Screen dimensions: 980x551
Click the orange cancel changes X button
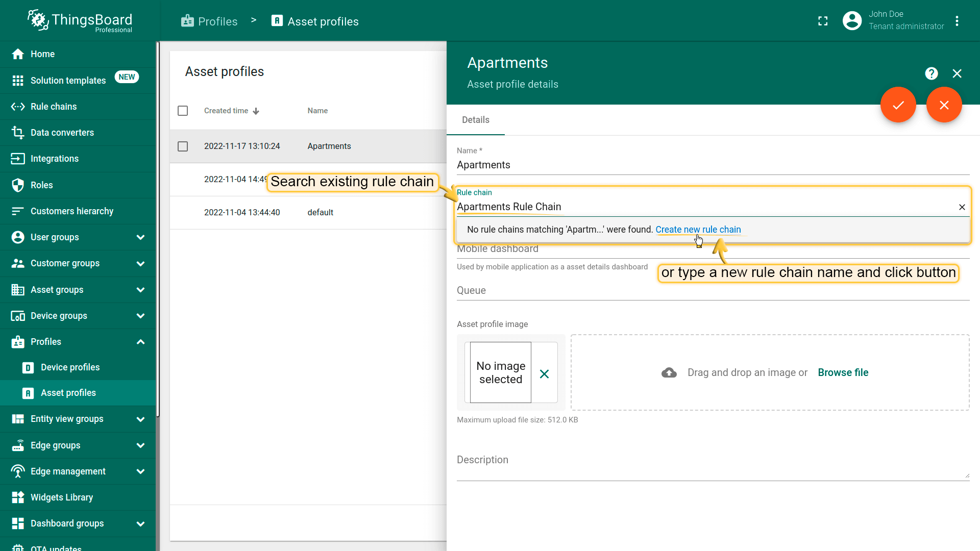click(x=944, y=105)
